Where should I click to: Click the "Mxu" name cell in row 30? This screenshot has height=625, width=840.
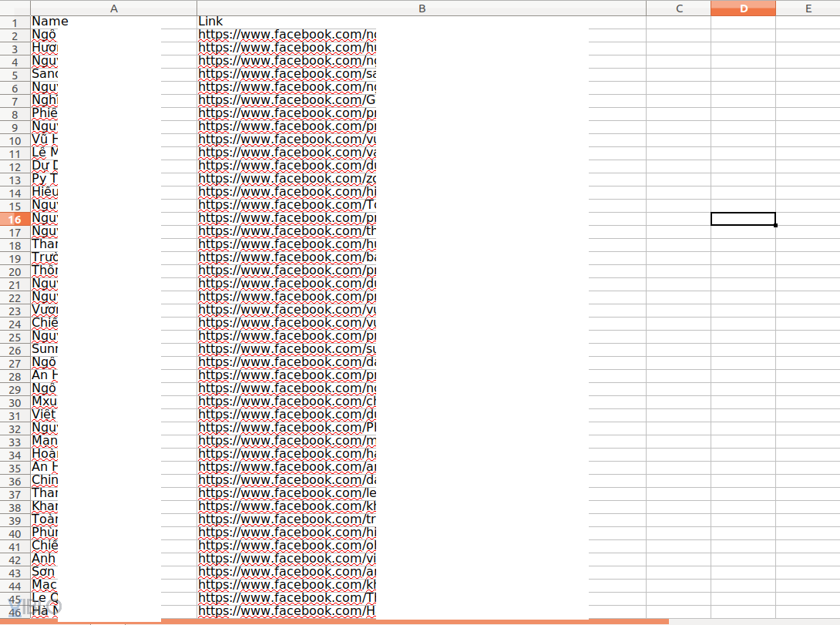coord(45,402)
